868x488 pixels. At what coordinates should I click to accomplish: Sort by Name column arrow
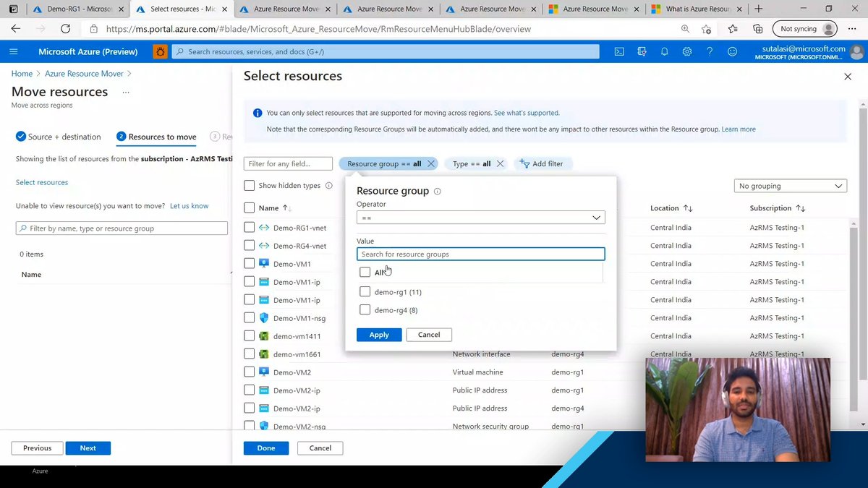click(x=286, y=208)
